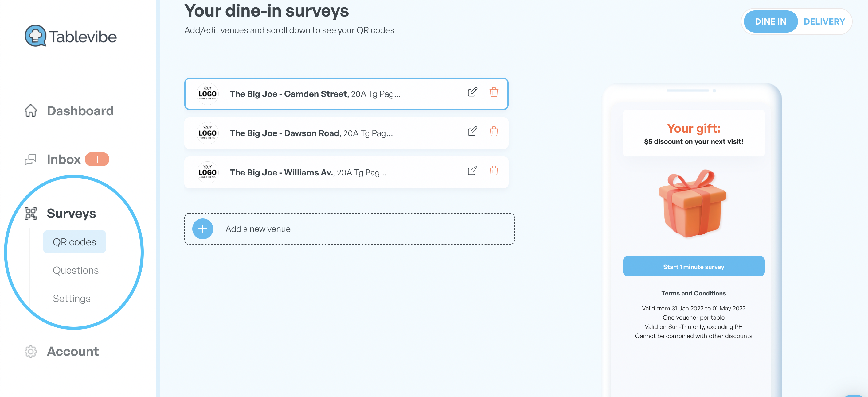The width and height of the screenshot is (868, 397).
Task: Edit The Big Joe - Williams Av. venue
Action: tap(472, 171)
